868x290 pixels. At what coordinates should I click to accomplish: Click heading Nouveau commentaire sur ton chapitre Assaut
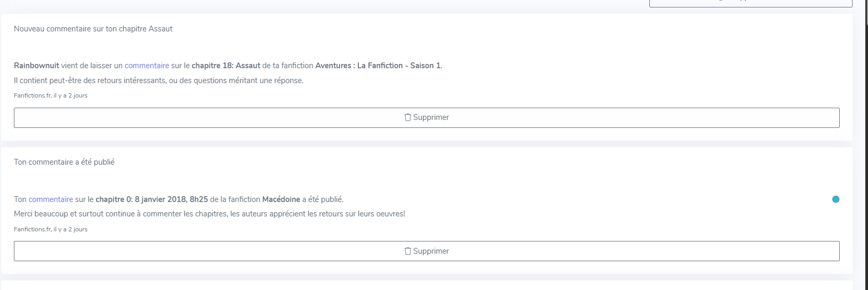click(93, 29)
